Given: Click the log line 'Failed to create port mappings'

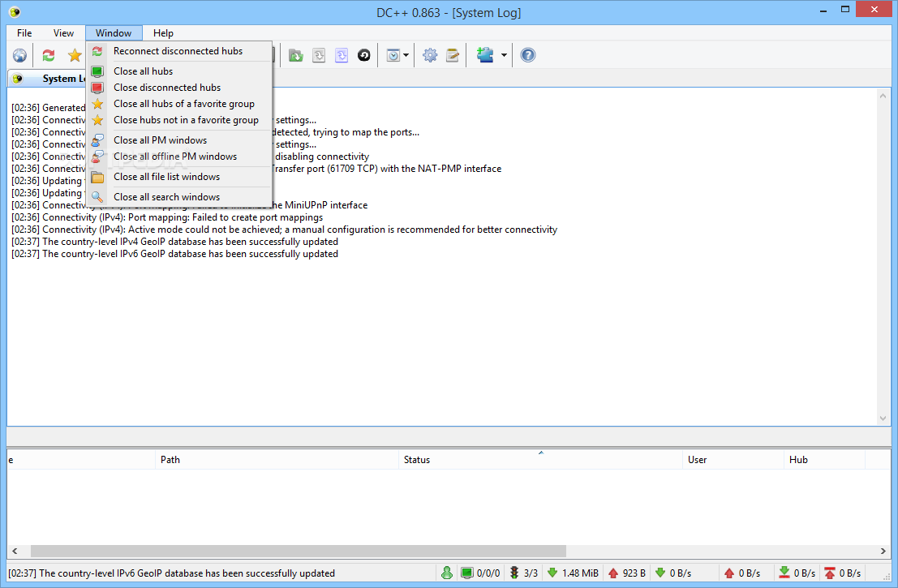Looking at the screenshot, I should coord(167,217).
